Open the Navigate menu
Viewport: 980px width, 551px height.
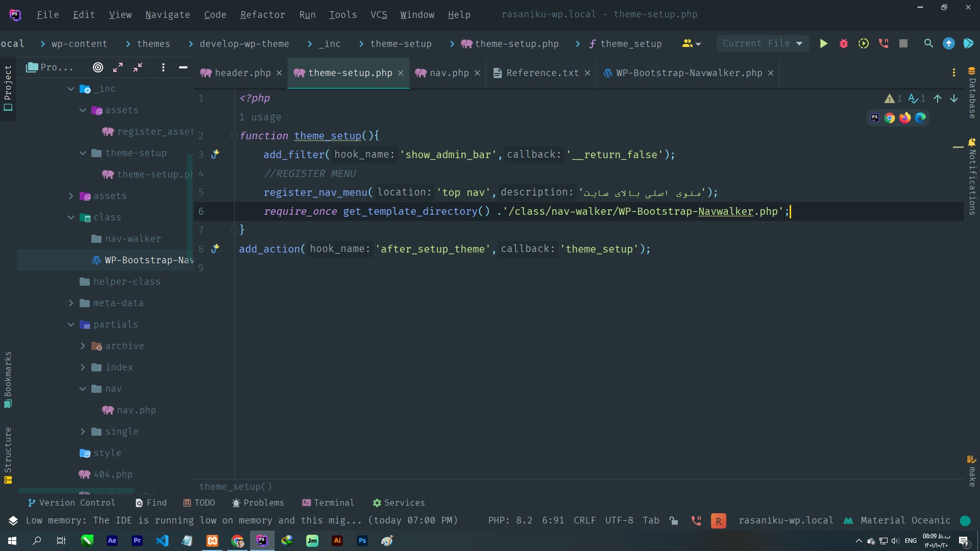click(167, 15)
